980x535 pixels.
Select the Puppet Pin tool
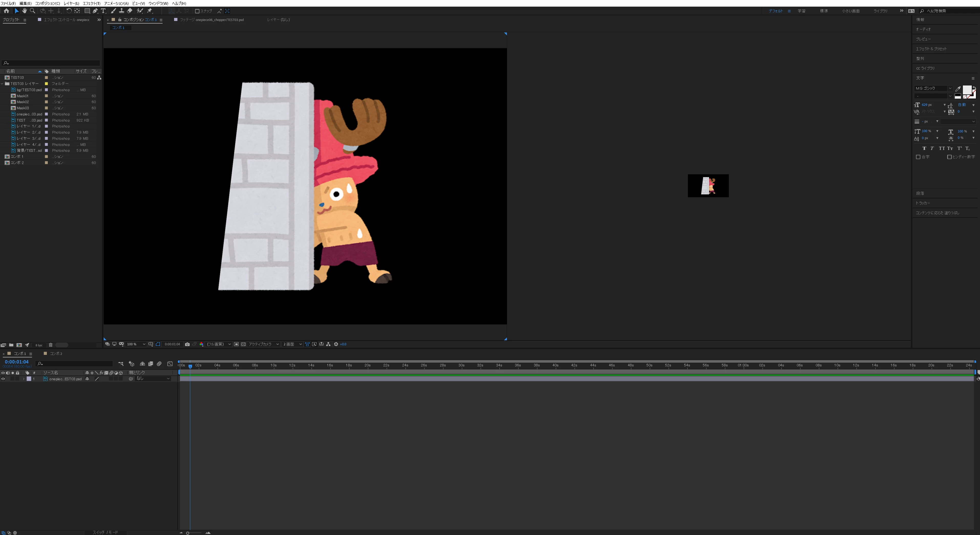coord(150,11)
